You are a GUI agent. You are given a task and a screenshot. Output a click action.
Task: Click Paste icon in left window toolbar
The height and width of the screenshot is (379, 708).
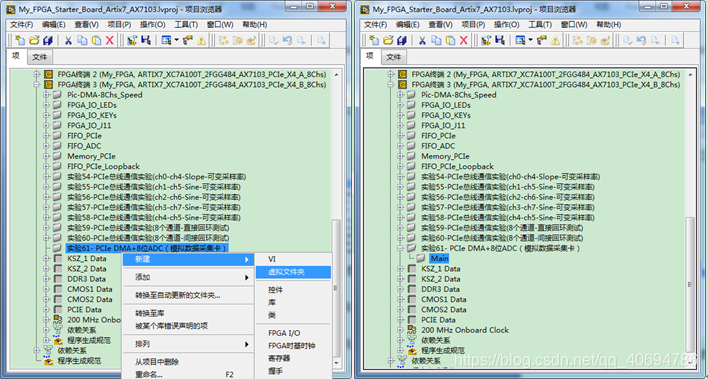click(x=96, y=41)
